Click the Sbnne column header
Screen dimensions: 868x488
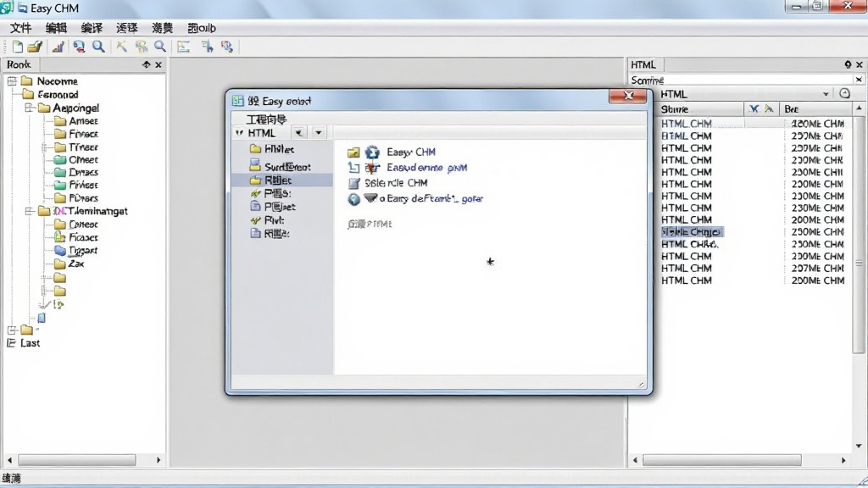pyautogui.click(x=700, y=109)
